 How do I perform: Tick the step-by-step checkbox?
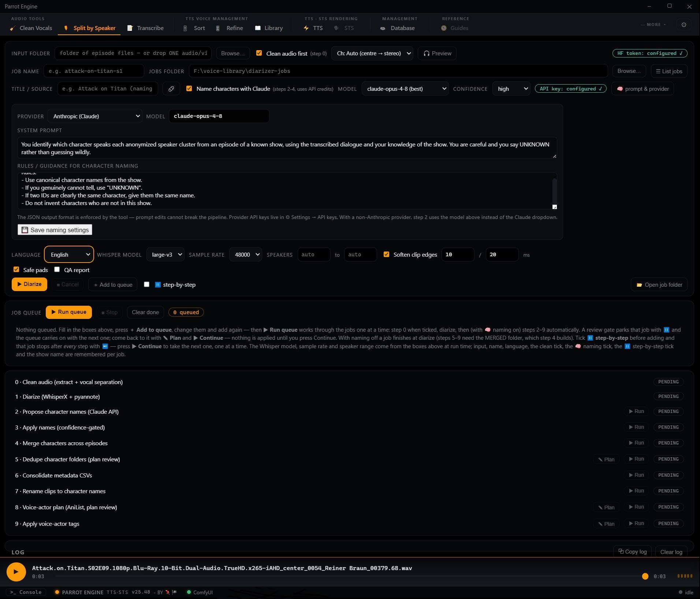(147, 284)
